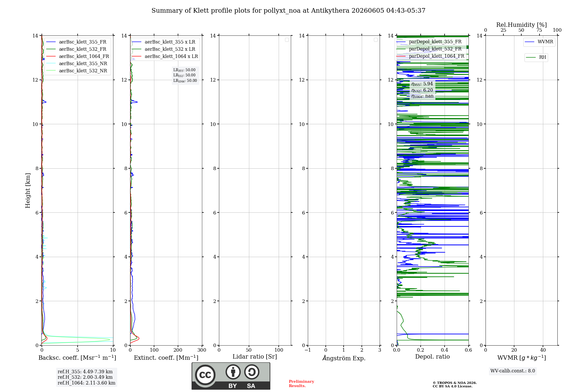Click the BY attribution person icon
This screenshot has width=577, height=392.
click(x=233, y=372)
